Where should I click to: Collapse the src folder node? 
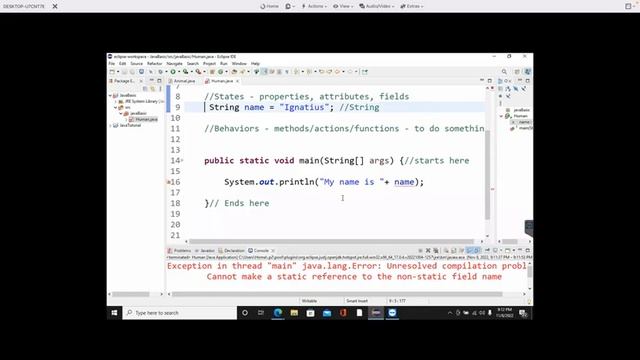coord(116,107)
